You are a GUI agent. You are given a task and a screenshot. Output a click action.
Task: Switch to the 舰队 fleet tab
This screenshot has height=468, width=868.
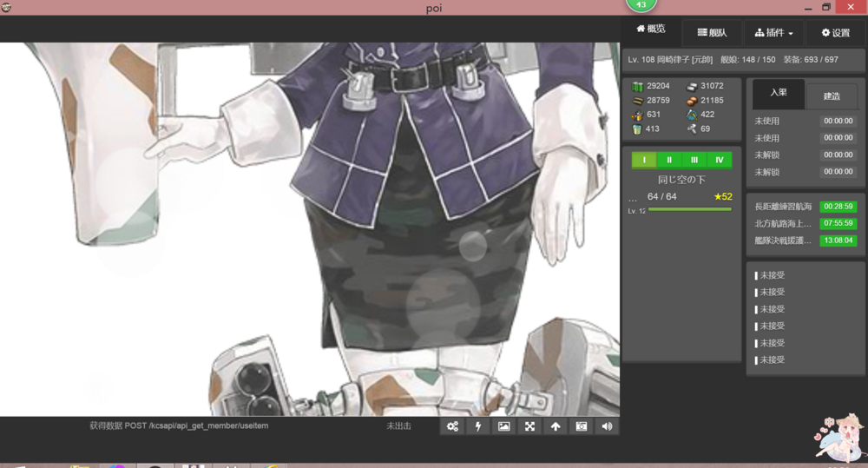[x=712, y=33]
